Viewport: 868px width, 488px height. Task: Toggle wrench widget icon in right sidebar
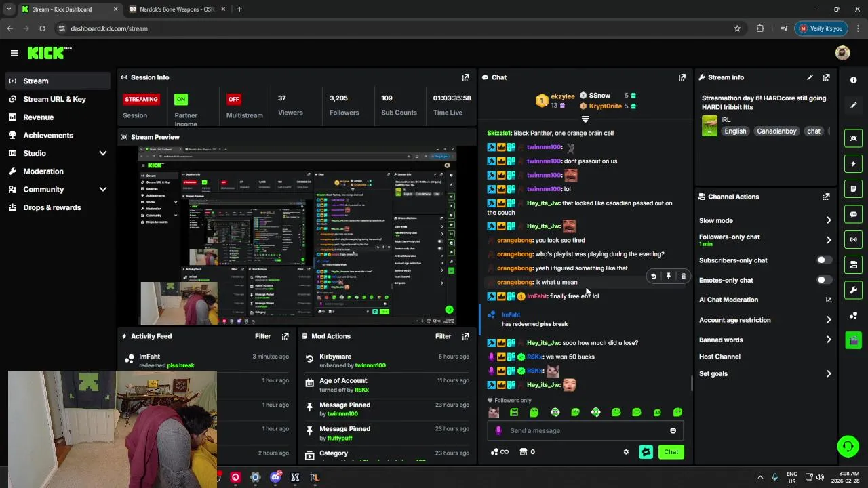point(853,290)
